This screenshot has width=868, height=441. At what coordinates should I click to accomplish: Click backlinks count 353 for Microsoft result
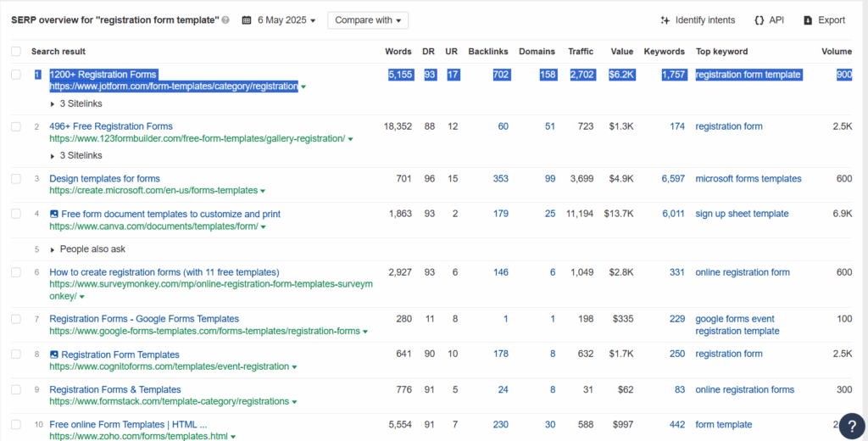500,178
